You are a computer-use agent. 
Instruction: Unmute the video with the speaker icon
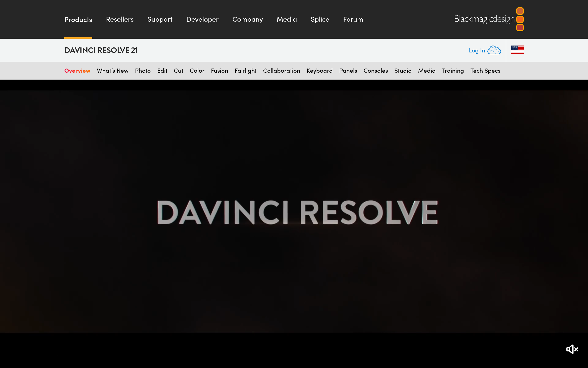click(x=572, y=349)
